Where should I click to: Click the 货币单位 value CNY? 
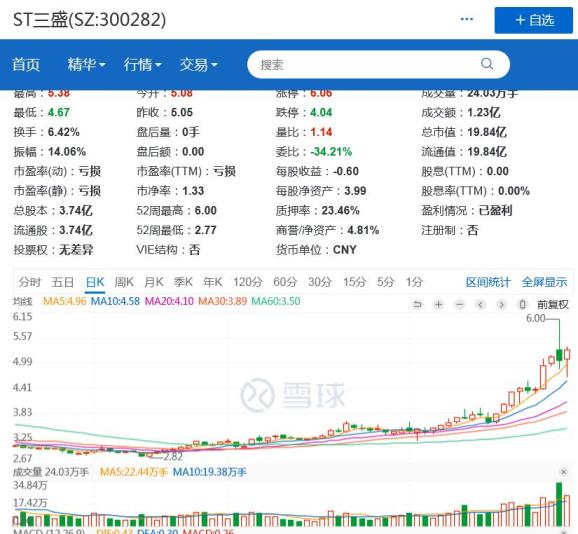[345, 250]
